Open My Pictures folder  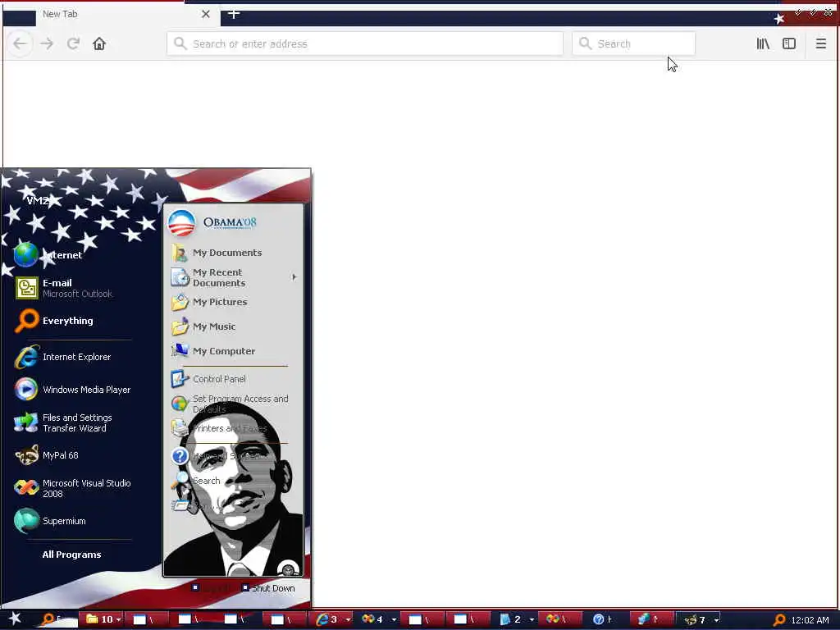pyautogui.click(x=209, y=302)
